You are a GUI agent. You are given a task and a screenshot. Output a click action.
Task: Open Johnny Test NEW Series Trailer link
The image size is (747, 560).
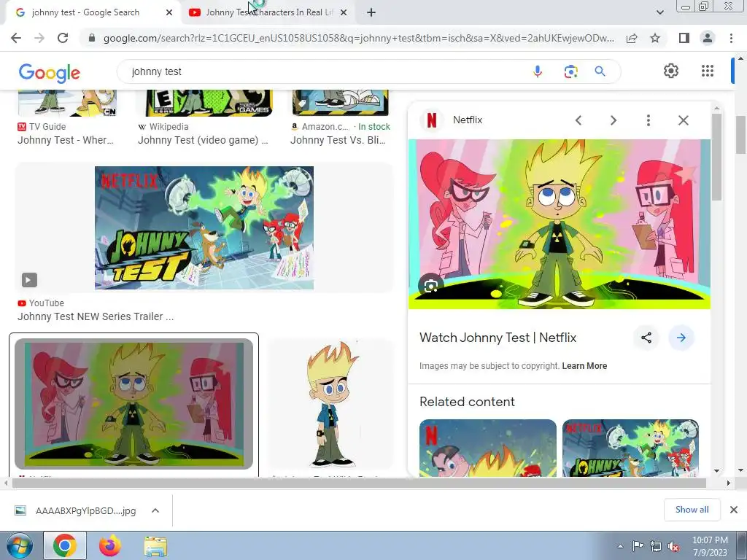(96, 316)
